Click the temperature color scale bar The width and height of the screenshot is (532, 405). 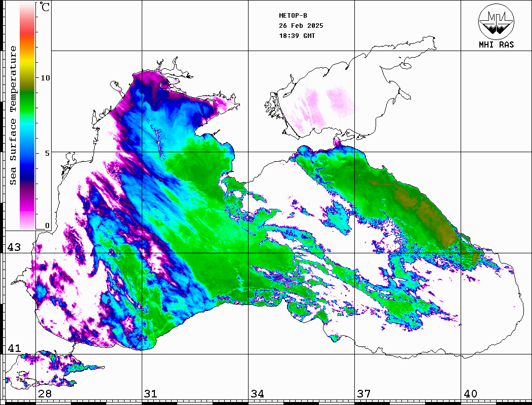click(x=27, y=116)
